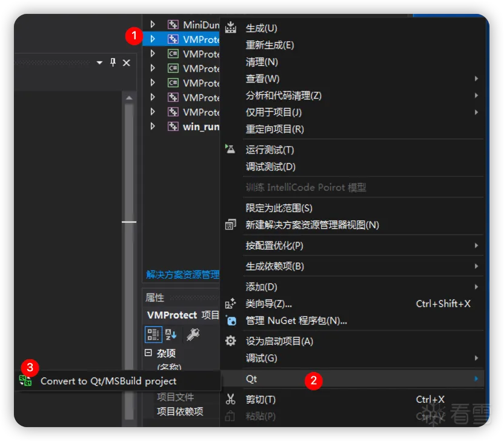504x441 pixels.
Task: Click the NuGet package manager icon
Action: tap(231, 320)
